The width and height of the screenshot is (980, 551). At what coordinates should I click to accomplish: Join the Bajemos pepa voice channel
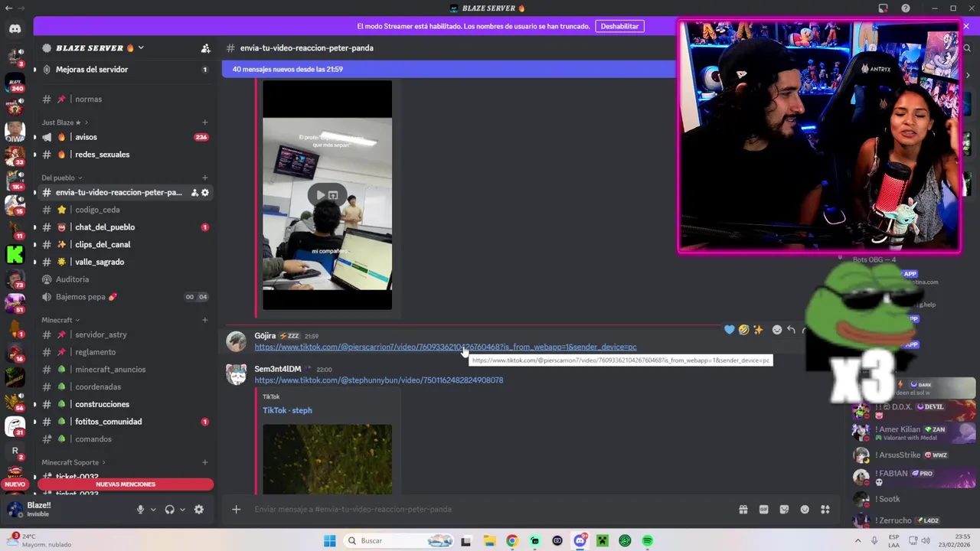(x=125, y=297)
